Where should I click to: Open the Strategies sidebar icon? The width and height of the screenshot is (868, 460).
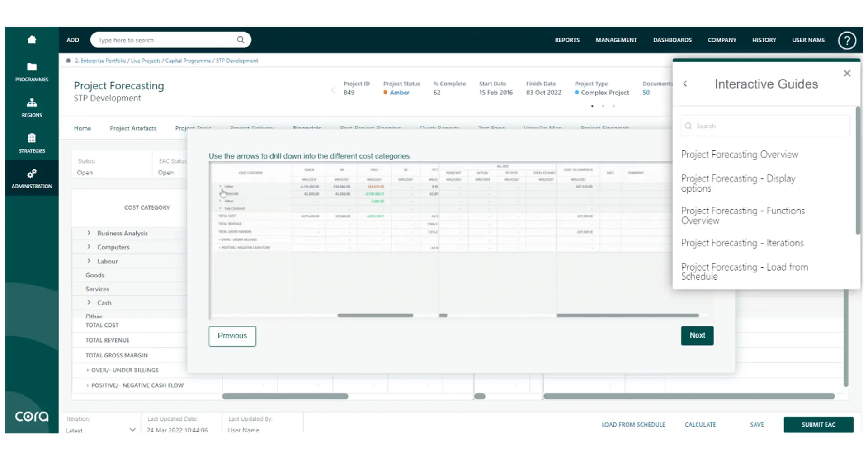pyautogui.click(x=32, y=138)
